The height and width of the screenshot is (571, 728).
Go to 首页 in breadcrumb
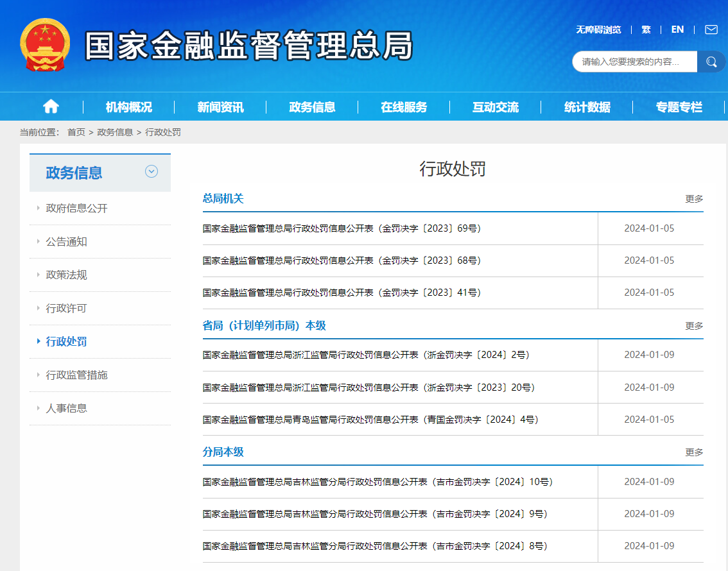pos(76,132)
